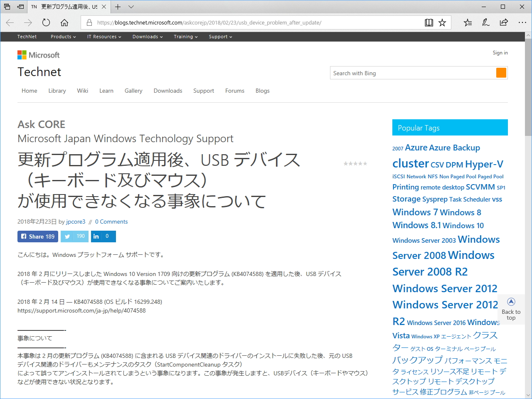Start a Web Note with the pen icon
This screenshot has width=532, height=399.
click(485, 23)
